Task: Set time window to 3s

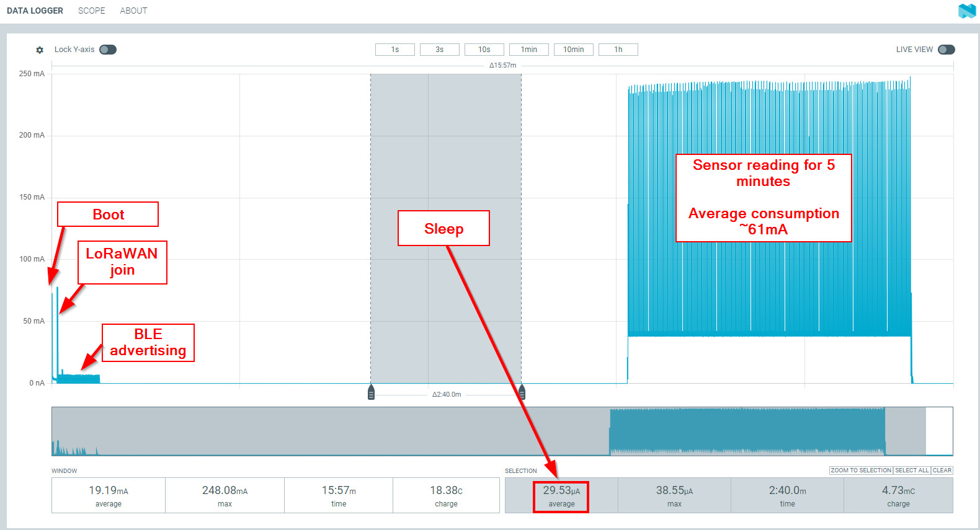Action: pos(439,50)
